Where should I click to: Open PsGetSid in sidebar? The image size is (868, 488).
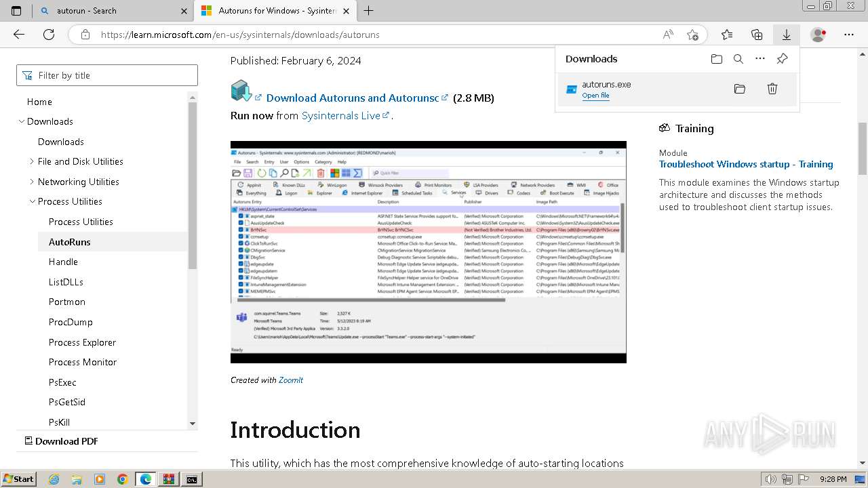pyautogui.click(x=67, y=402)
